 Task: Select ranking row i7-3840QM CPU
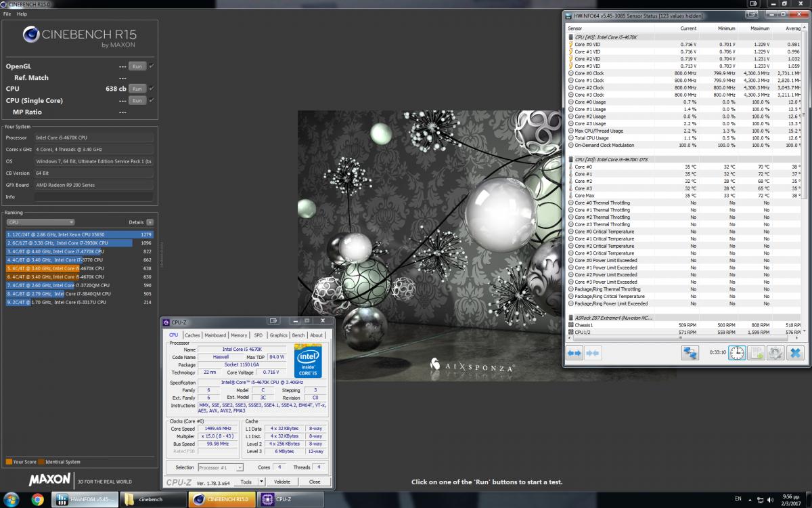coord(80,294)
